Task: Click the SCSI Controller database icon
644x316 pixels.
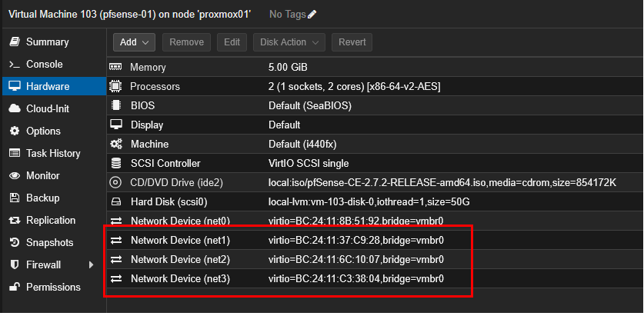Action: (x=116, y=163)
